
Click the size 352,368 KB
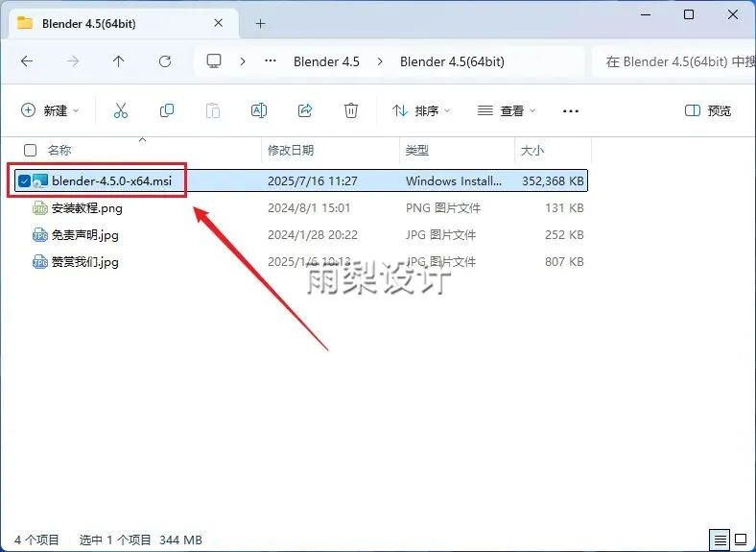pyautogui.click(x=553, y=180)
